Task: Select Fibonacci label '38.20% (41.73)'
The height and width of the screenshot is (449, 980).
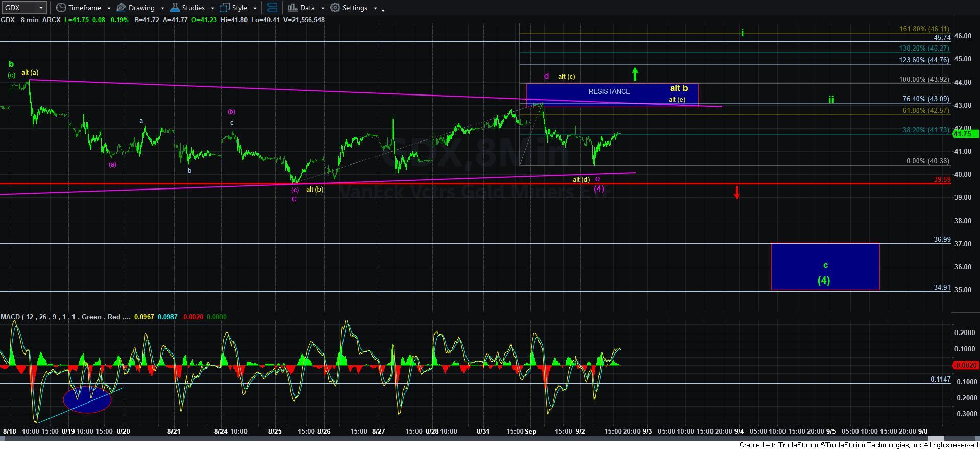Action: pyautogui.click(x=926, y=130)
